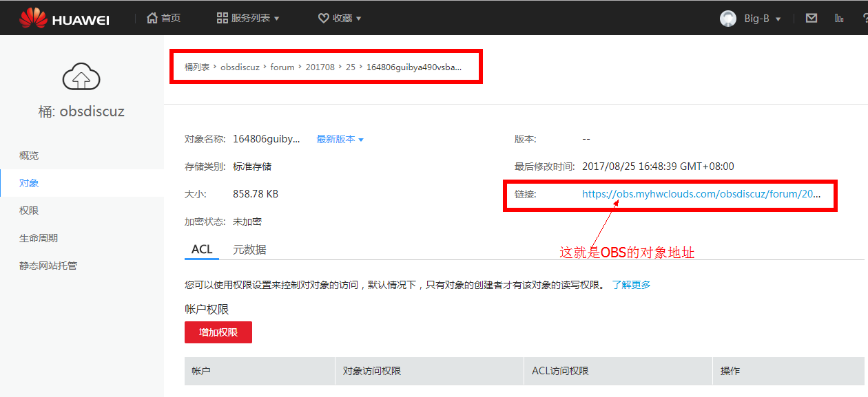Go to 首页 home page

[x=163, y=18]
